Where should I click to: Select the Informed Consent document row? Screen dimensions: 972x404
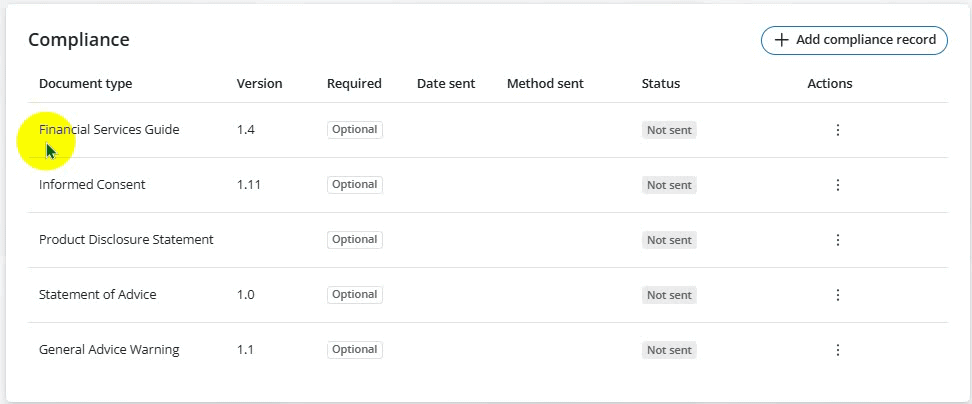(x=92, y=185)
